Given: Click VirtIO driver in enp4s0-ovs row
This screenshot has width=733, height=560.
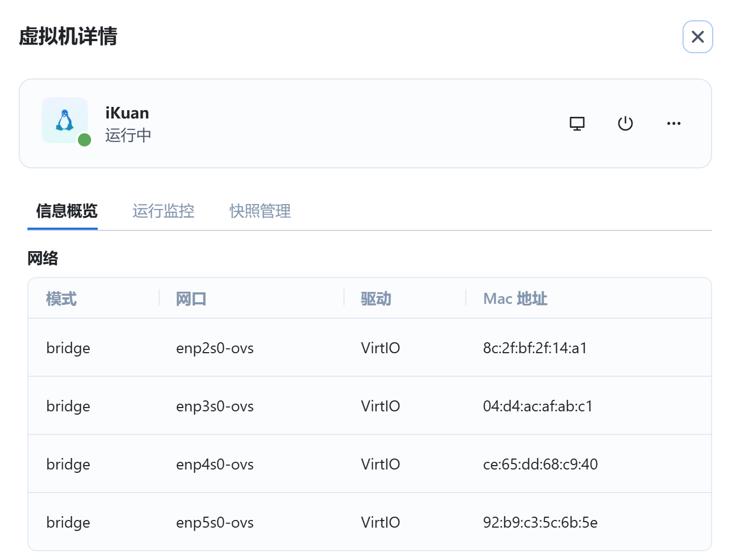Looking at the screenshot, I should [380, 465].
